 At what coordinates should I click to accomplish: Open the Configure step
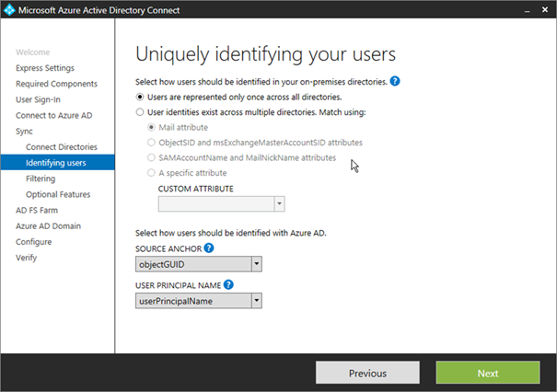click(x=34, y=242)
